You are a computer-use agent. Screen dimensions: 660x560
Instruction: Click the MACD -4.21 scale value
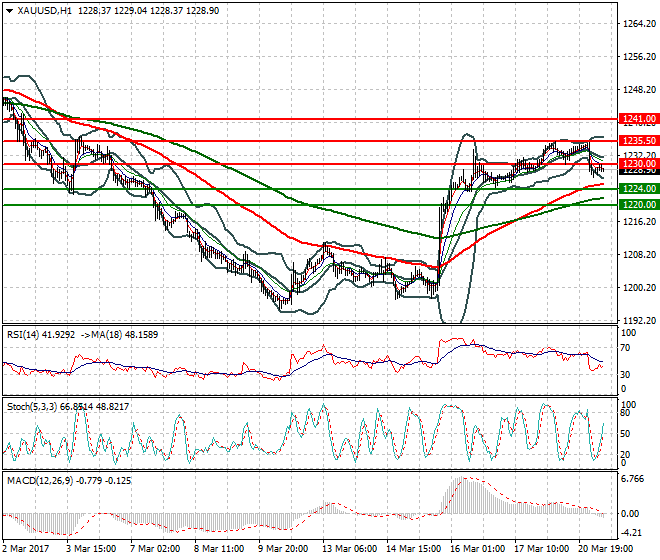click(631, 533)
